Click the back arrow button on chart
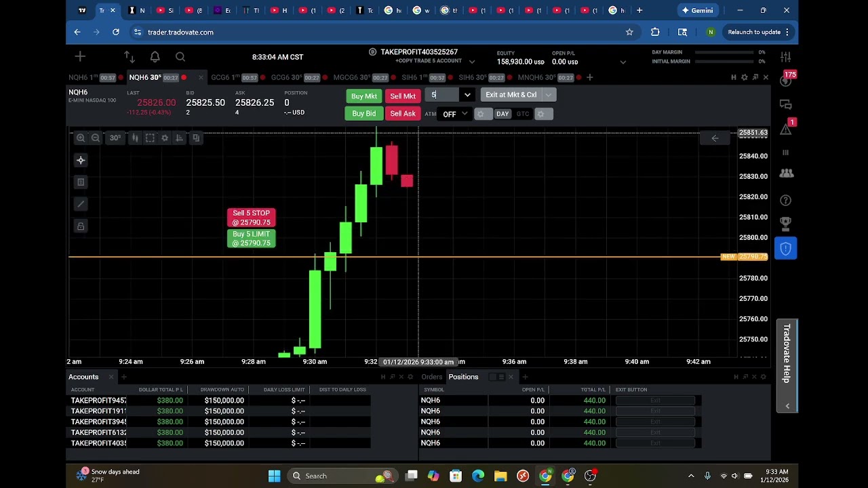This screenshot has height=488, width=868. click(x=715, y=138)
